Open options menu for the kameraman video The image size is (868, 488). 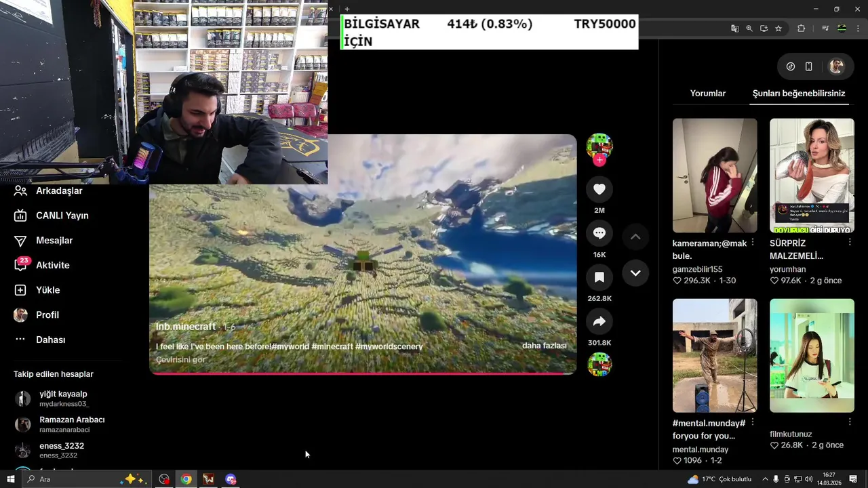pos(753,243)
